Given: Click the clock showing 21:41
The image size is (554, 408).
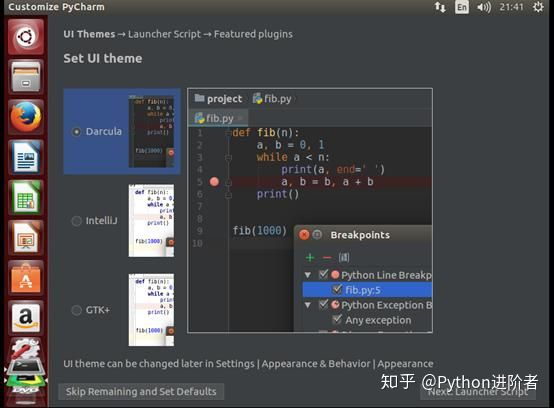Looking at the screenshot, I should 511,7.
